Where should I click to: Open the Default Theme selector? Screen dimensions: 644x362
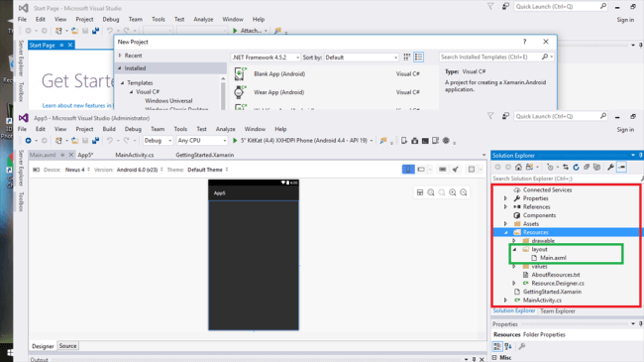[x=208, y=170]
